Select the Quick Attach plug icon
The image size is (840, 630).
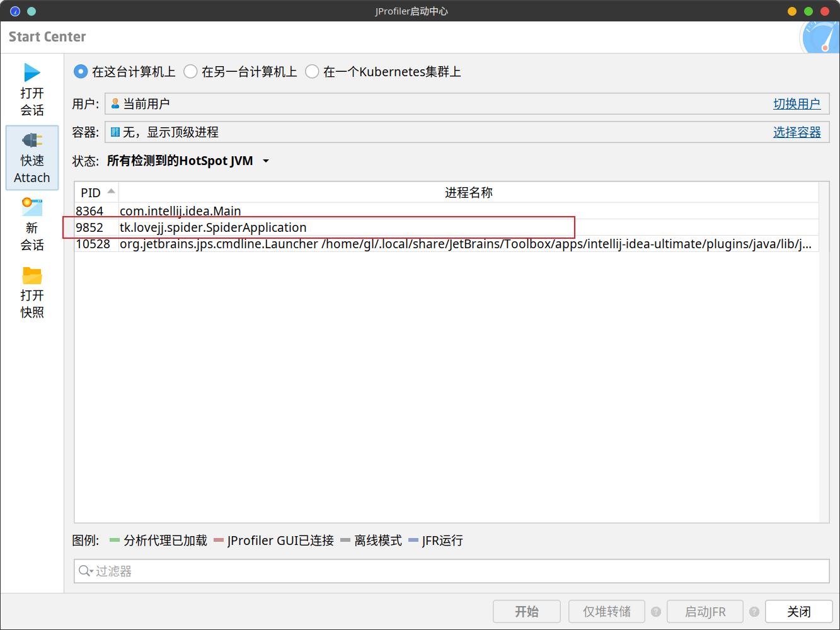(32, 140)
